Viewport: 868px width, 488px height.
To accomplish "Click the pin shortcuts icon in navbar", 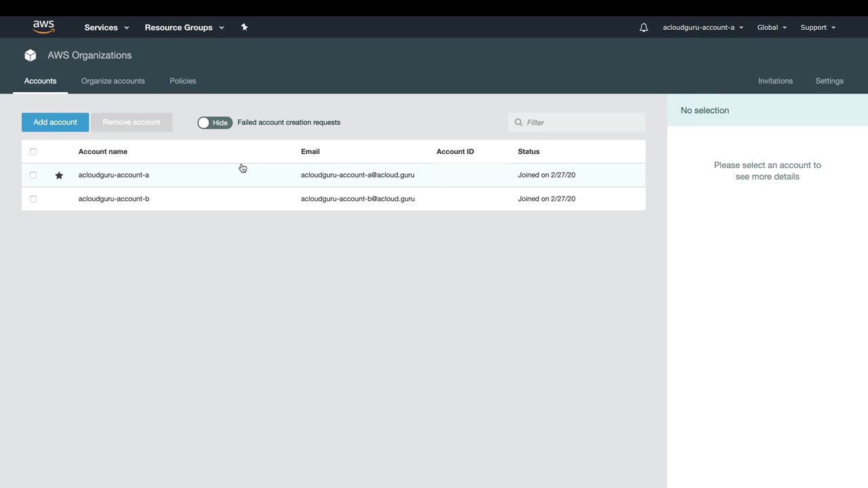I will pos(244,27).
